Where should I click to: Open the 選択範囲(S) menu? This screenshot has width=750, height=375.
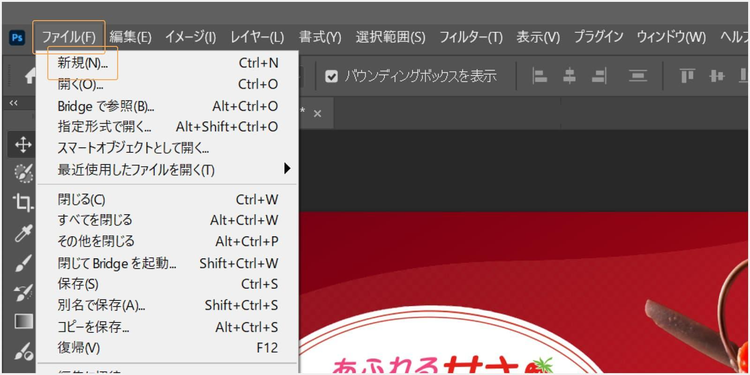(390, 37)
